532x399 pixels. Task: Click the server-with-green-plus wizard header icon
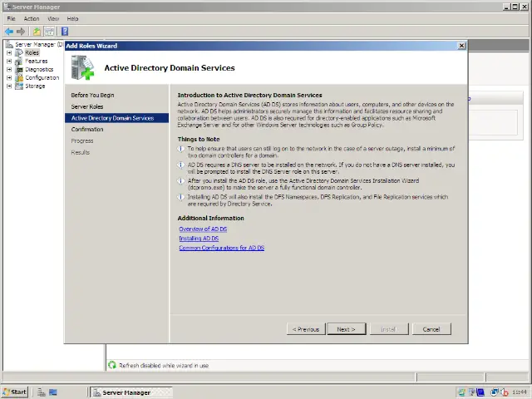click(x=82, y=67)
